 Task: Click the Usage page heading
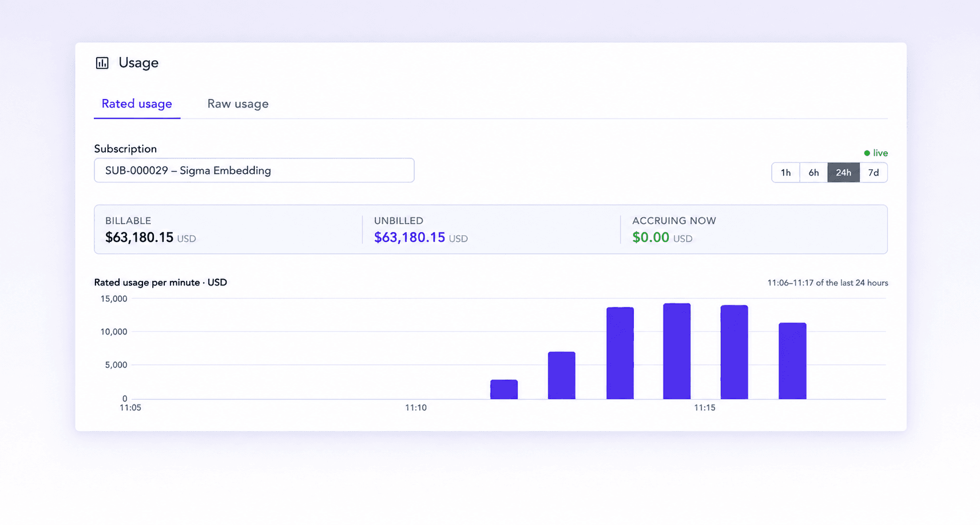point(138,63)
